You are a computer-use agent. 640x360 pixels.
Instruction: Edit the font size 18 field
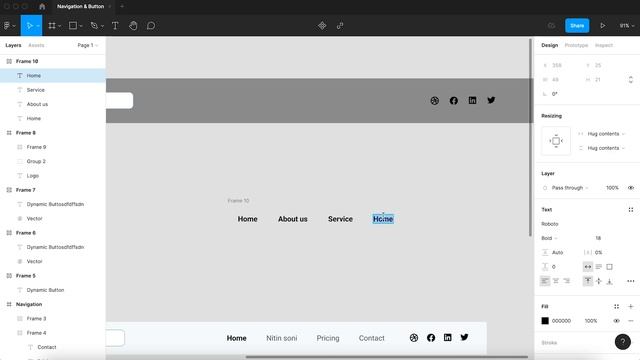tap(598, 238)
